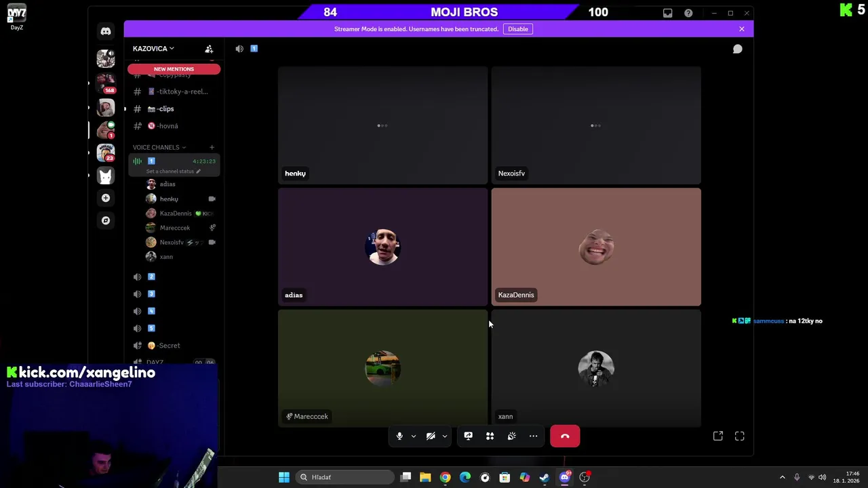Viewport: 868px width, 488px height.
Task: Join the -Secret voice channel
Action: 174,346
